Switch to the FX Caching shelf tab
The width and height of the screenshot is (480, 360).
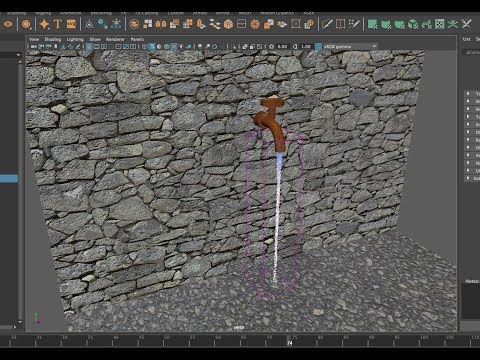coord(147,13)
